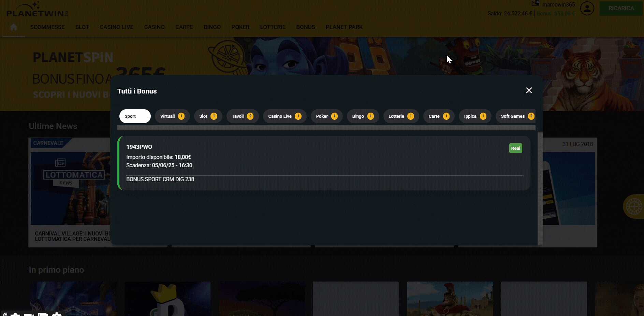The width and height of the screenshot is (644, 316).
Task: Click the Planetwin365 logo
Action: coord(37,10)
